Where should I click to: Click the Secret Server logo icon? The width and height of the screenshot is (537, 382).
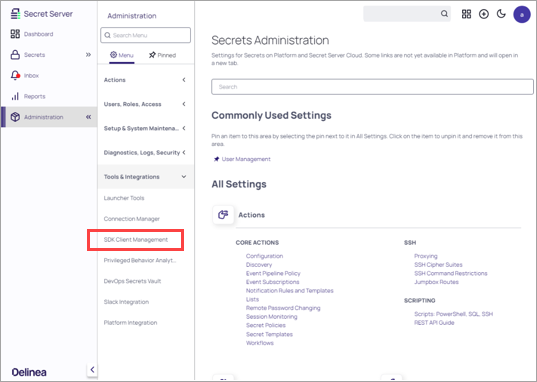click(15, 14)
